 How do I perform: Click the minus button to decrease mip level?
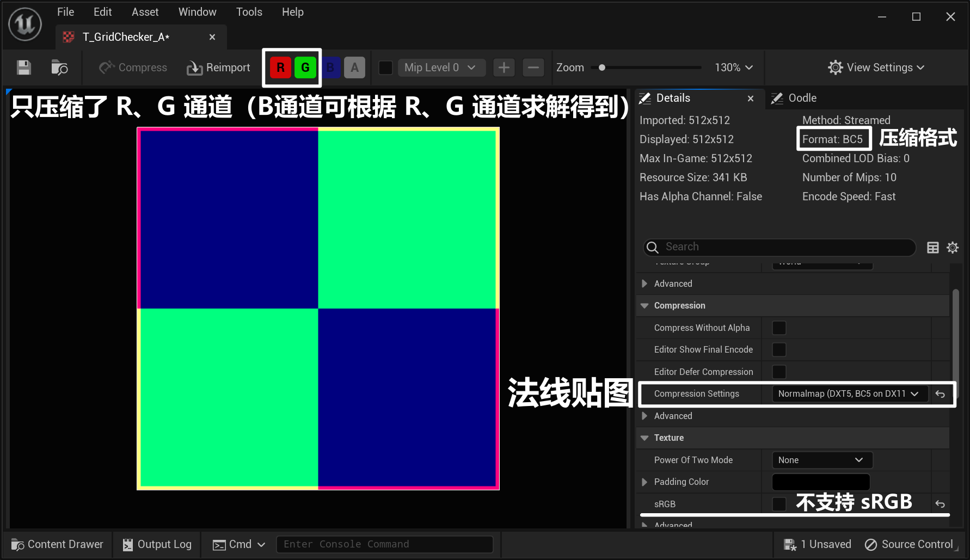click(533, 67)
